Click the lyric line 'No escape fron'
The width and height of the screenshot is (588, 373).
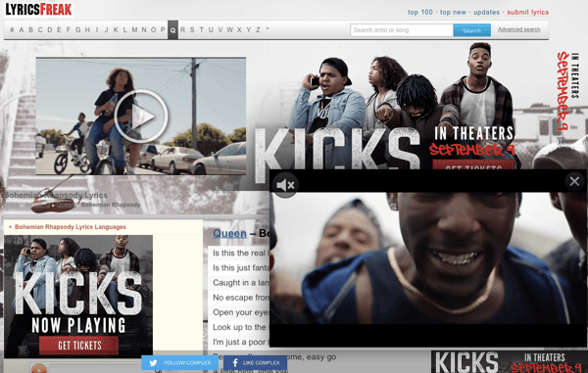[x=241, y=298]
